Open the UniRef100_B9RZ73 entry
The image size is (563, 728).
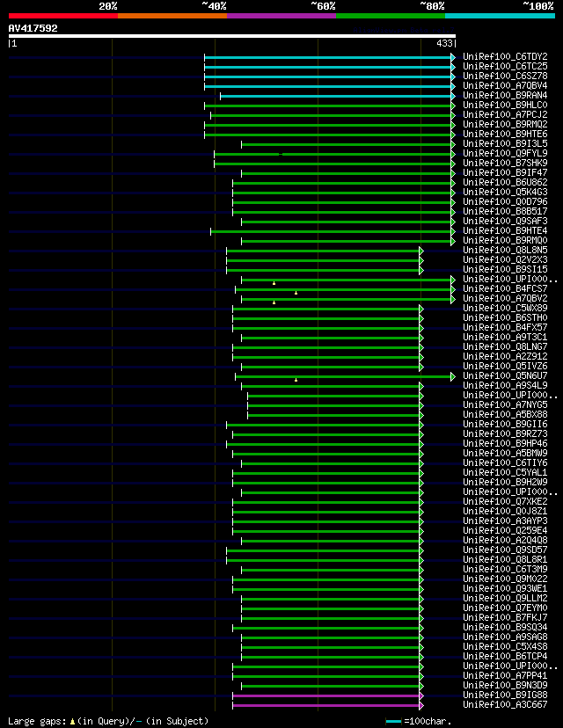505,433
